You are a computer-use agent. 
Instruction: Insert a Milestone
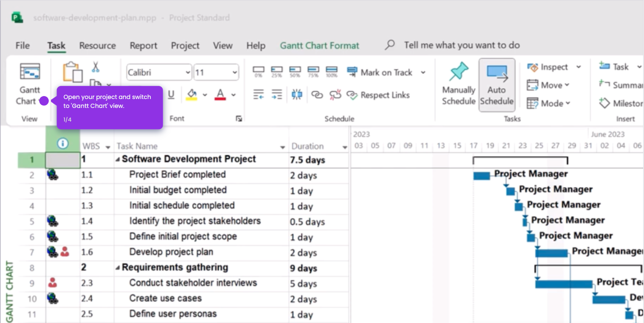point(621,103)
